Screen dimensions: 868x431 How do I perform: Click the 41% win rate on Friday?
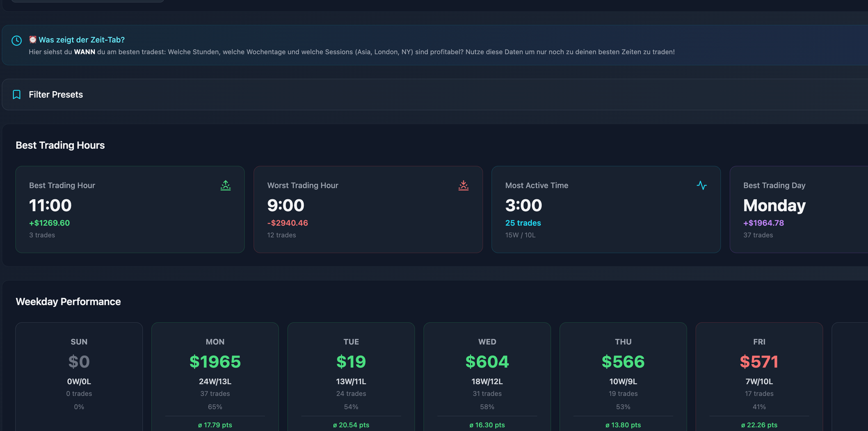click(x=759, y=407)
